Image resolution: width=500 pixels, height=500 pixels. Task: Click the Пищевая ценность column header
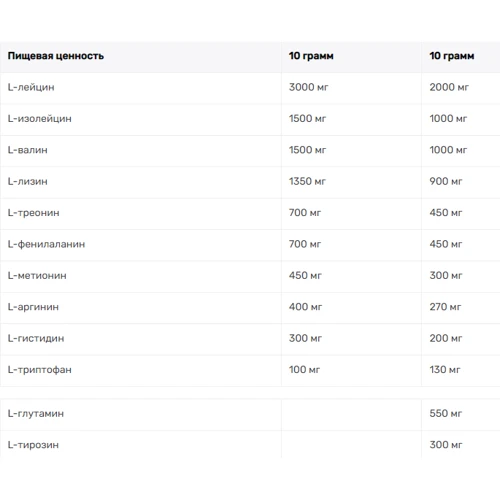pyautogui.click(x=56, y=56)
